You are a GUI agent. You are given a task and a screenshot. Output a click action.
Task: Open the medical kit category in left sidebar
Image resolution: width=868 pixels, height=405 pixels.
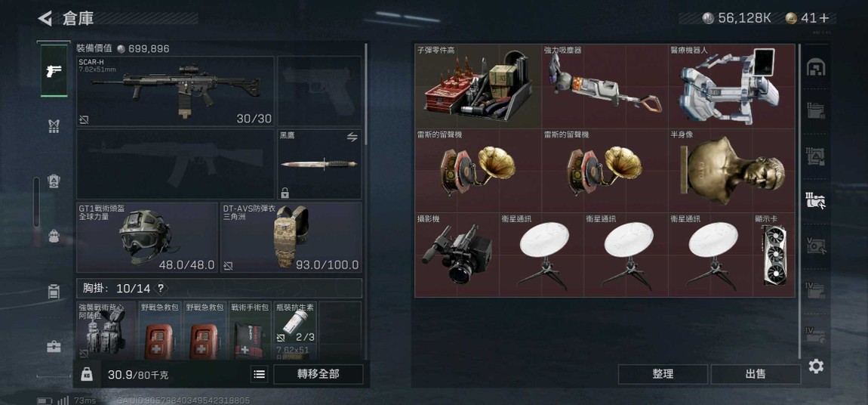tap(54, 347)
